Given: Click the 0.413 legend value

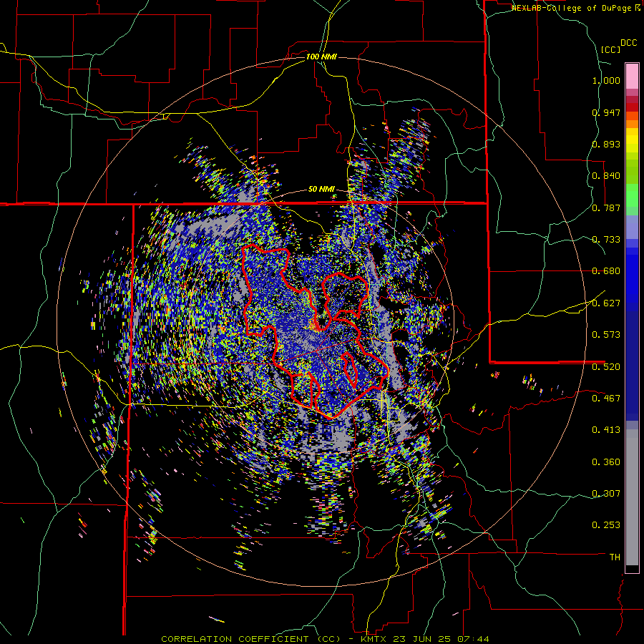Looking at the screenshot, I should tap(606, 430).
